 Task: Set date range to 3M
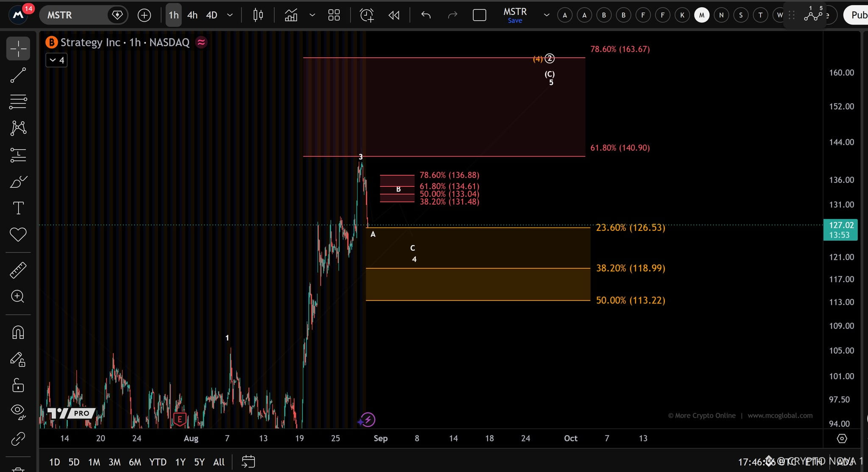coord(114,462)
